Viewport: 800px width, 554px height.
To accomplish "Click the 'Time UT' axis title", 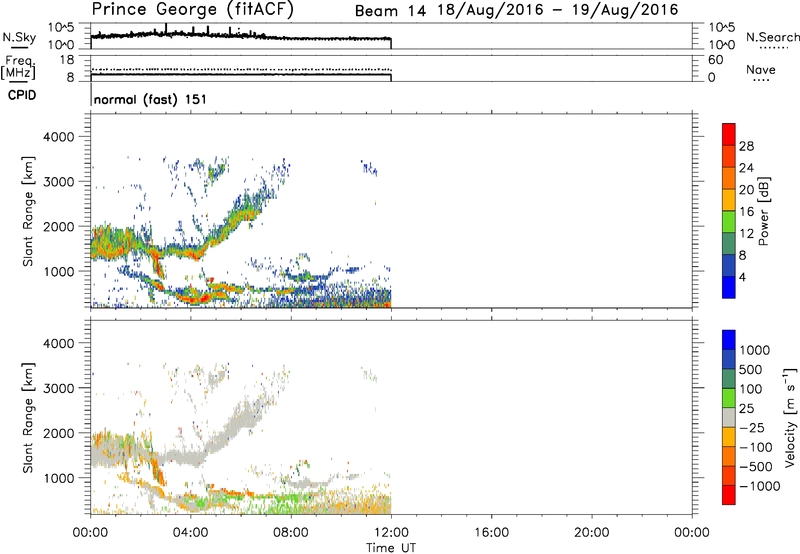I will pos(391,548).
